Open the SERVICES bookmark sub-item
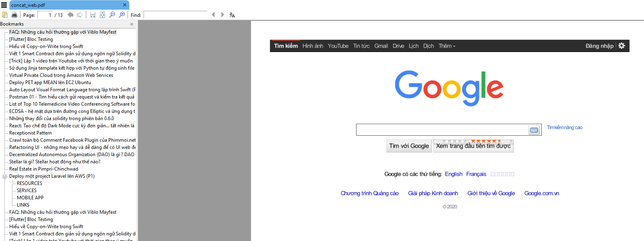Viewport: 644px width, 241px height. coord(26,191)
